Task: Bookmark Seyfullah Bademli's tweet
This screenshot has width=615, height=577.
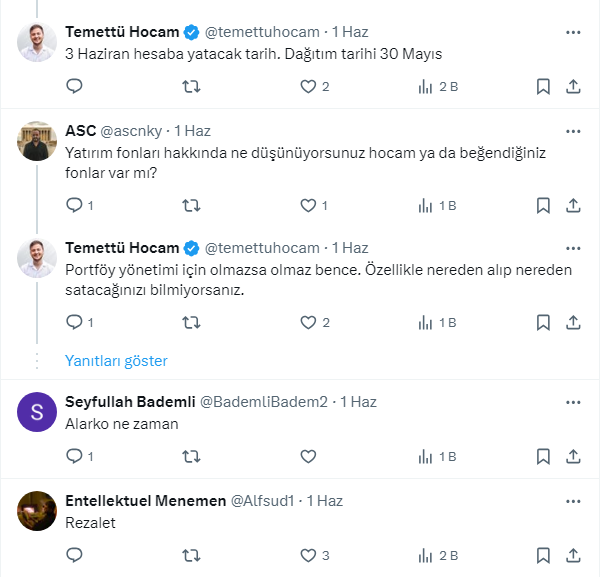Action: [x=543, y=456]
